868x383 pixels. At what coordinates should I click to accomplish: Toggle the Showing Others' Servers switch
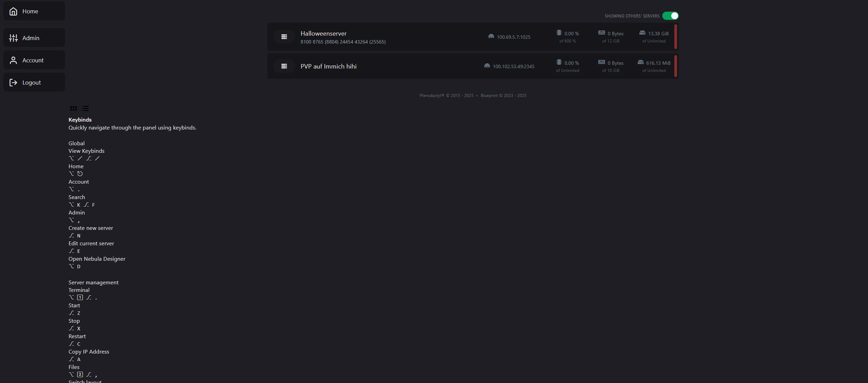coord(670,16)
